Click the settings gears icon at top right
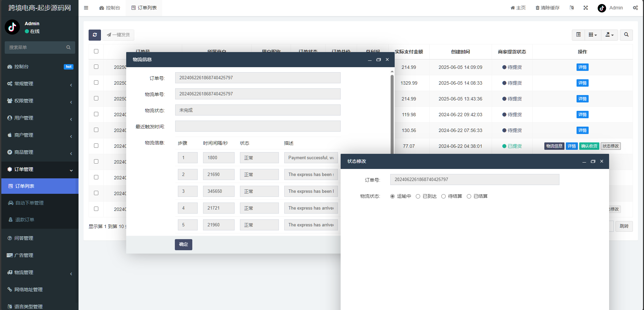Viewport: 644px width, 310px height. click(x=635, y=8)
